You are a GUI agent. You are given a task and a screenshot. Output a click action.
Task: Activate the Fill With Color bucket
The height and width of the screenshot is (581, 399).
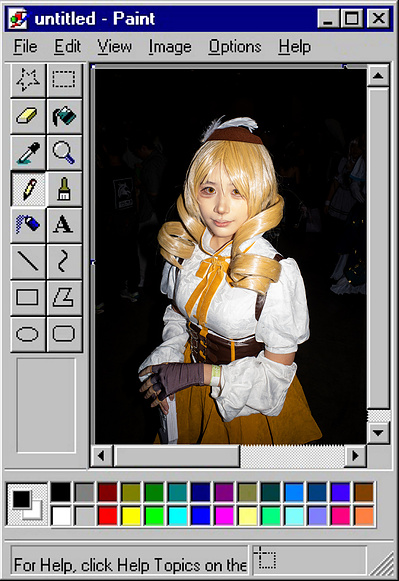point(64,116)
